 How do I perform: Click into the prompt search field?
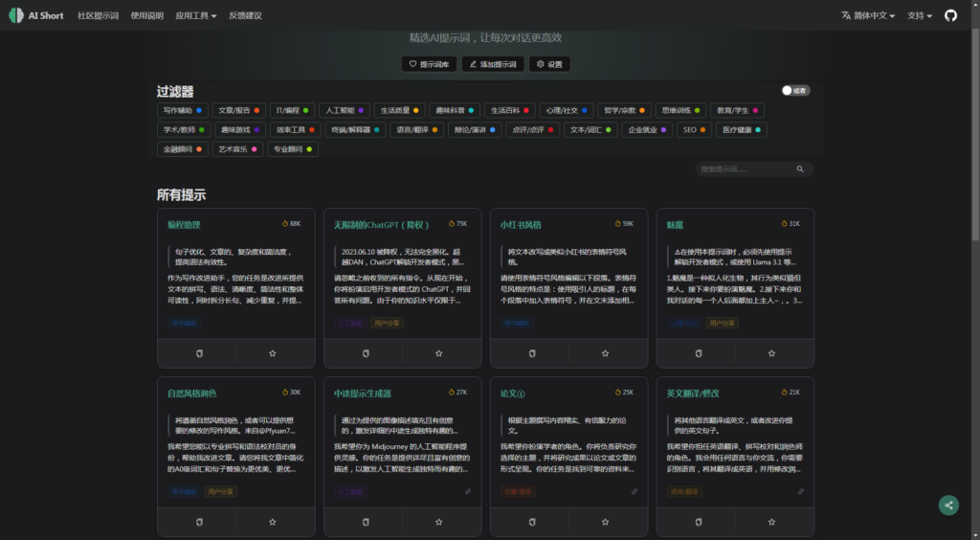pos(746,169)
